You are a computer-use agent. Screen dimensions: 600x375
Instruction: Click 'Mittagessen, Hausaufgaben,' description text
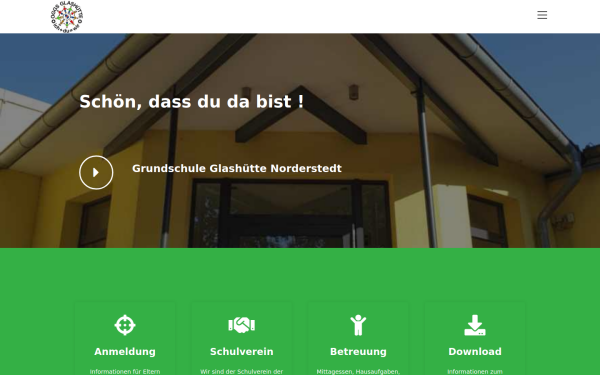coord(358,371)
